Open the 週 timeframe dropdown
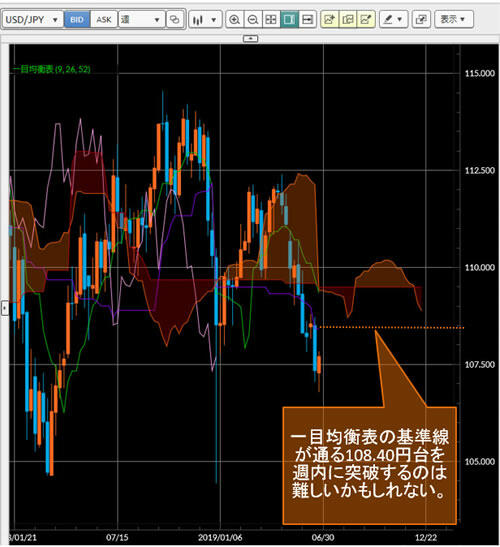Viewport: 500px width, 547px height. tap(141, 20)
